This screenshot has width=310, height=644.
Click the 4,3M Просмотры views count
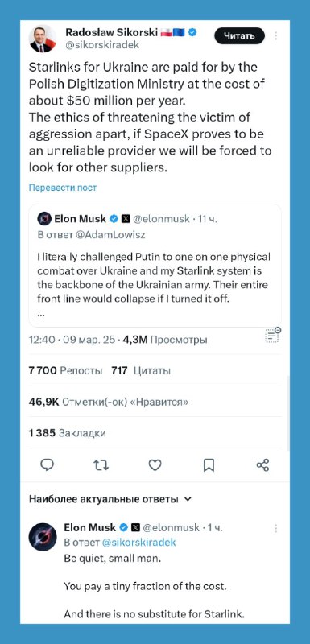(x=165, y=340)
